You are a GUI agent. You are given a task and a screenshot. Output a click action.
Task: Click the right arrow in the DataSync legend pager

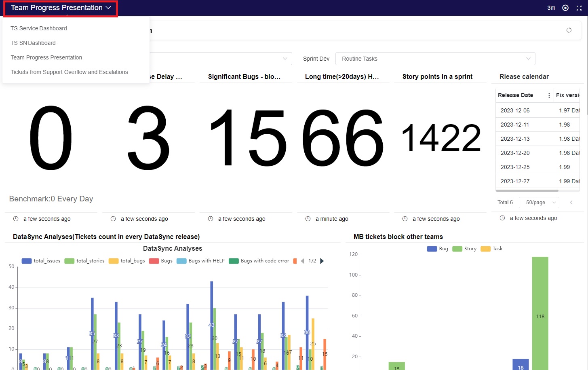322,261
